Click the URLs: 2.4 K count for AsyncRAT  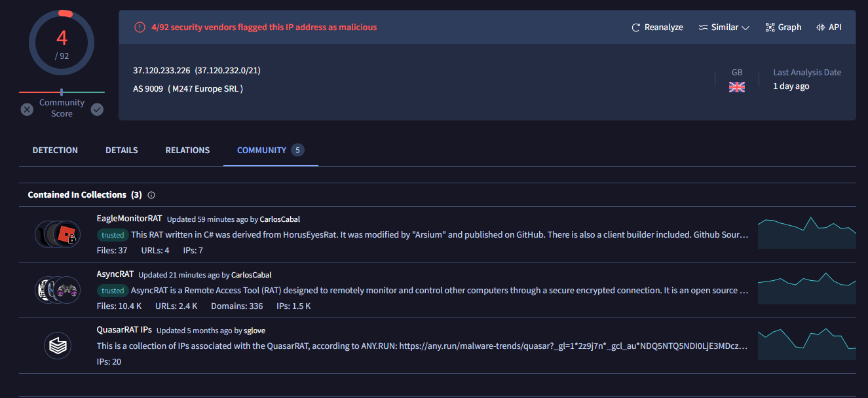click(176, 306)
